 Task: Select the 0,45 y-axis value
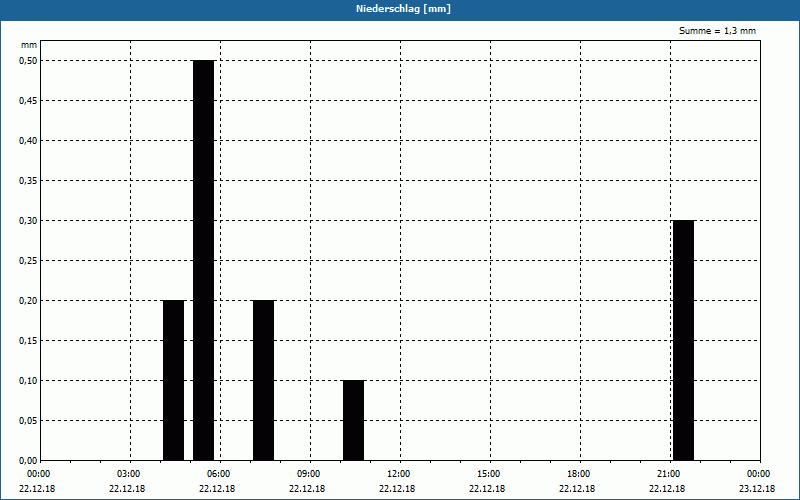click(28, 101)
